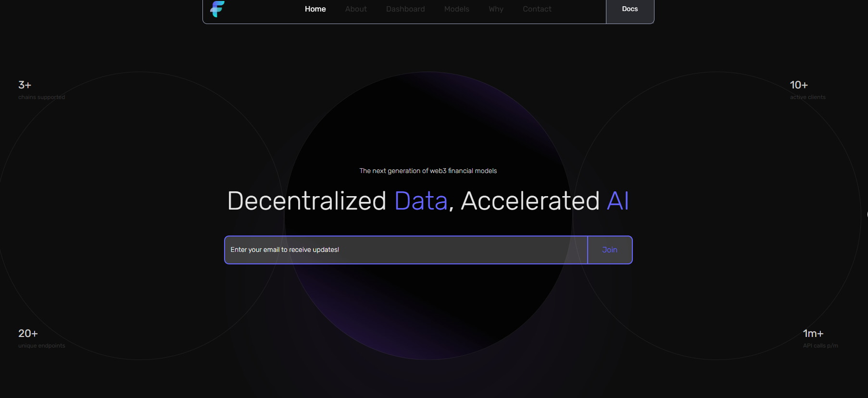Click the F logo in the navbar
This screenshot has width=868, height=398.
coord(217,9)
